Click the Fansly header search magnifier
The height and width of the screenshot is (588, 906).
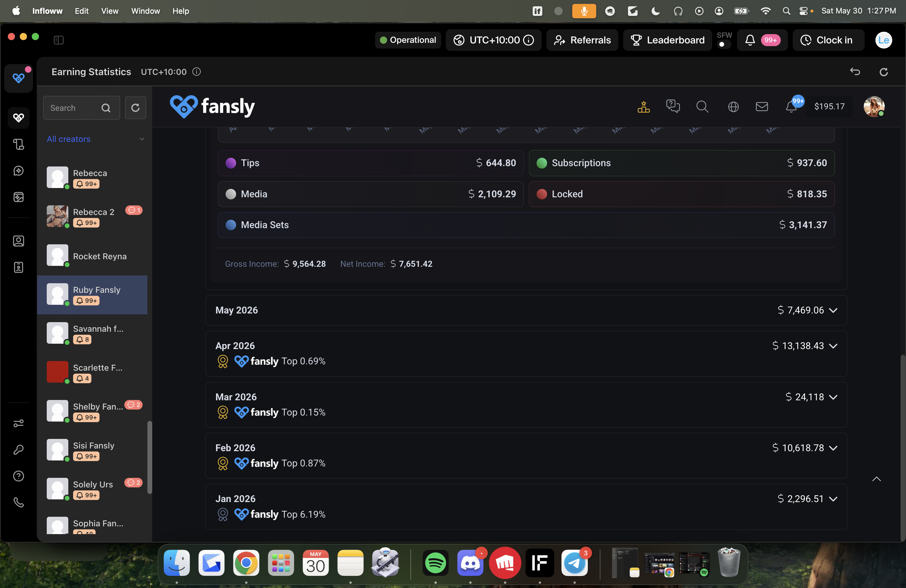[702, 107]
